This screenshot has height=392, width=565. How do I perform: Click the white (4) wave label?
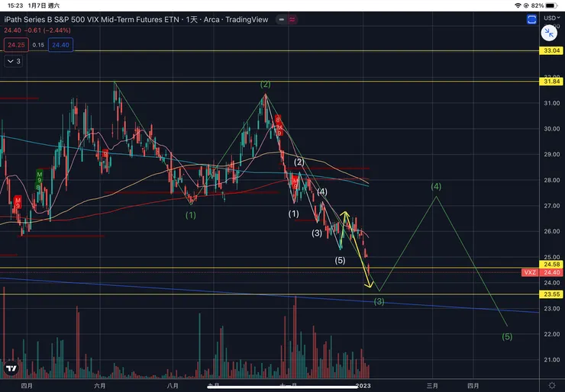point(321,192)
